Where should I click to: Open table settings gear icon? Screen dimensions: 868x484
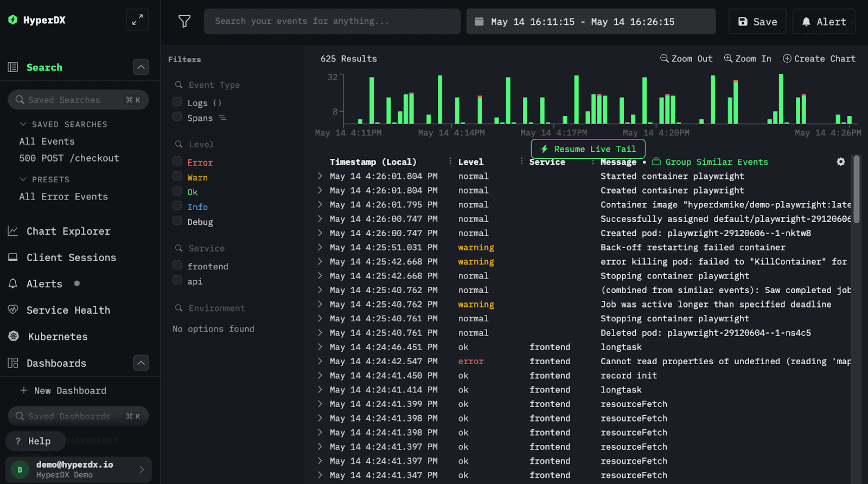pyautogui.click(x=840, y=162)
